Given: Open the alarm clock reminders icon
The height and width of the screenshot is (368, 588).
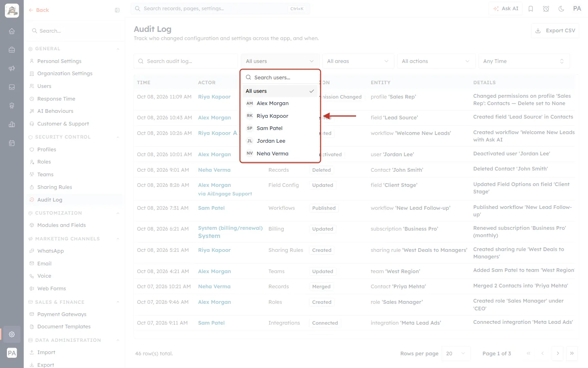Looking at the screenshot, I should (546, 9).
